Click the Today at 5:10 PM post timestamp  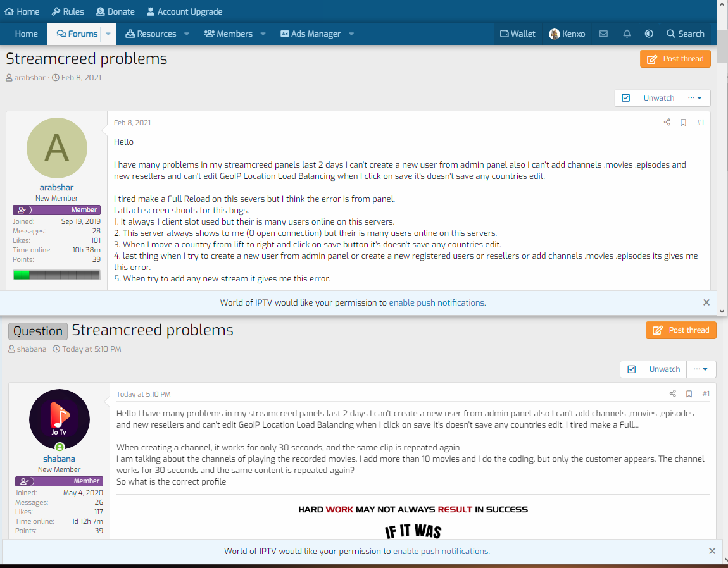[144, 394]
